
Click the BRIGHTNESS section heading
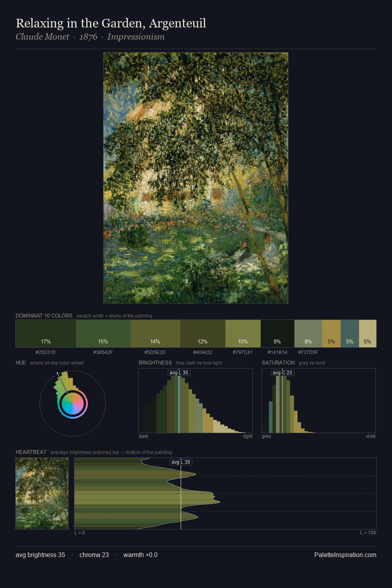155,363
